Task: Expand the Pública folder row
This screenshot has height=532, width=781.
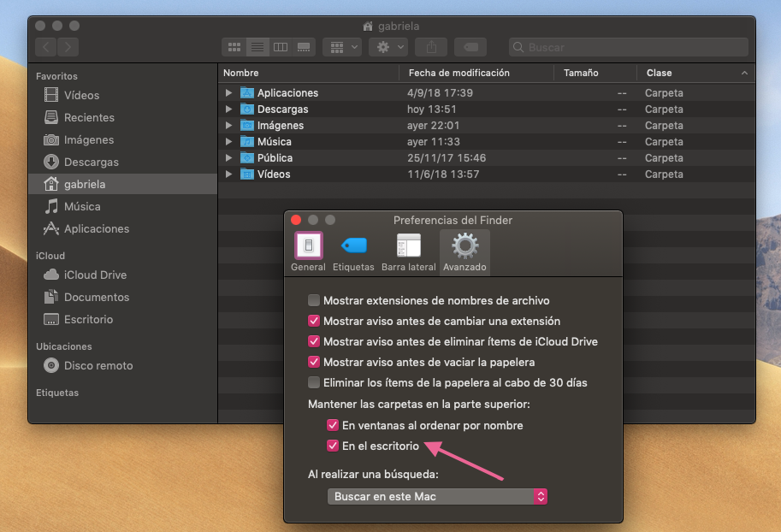Action: 228,158
